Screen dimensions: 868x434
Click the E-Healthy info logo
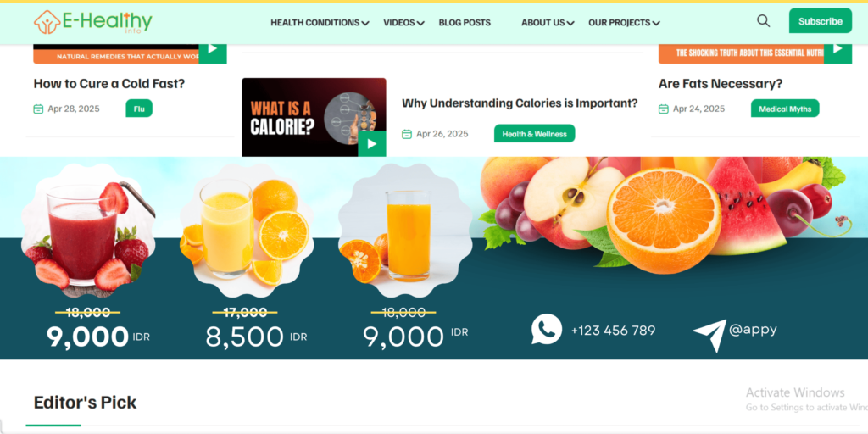(92, 21)
